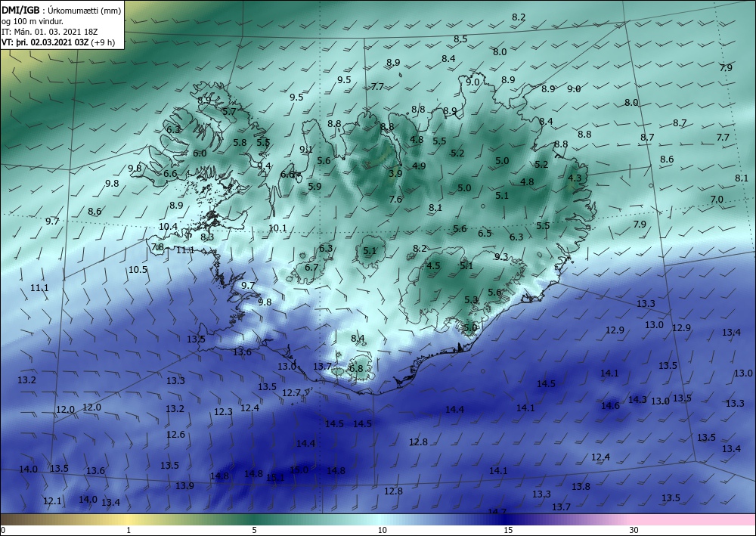
Task: Click the 7.8 value at the tip of Snæfellsnes
Action: [158, 246]
